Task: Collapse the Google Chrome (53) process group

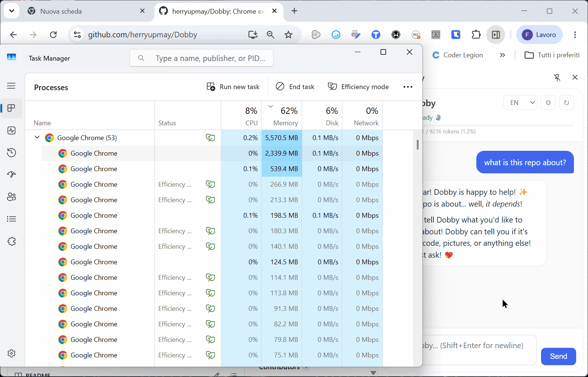Action: tap(37, 137)
